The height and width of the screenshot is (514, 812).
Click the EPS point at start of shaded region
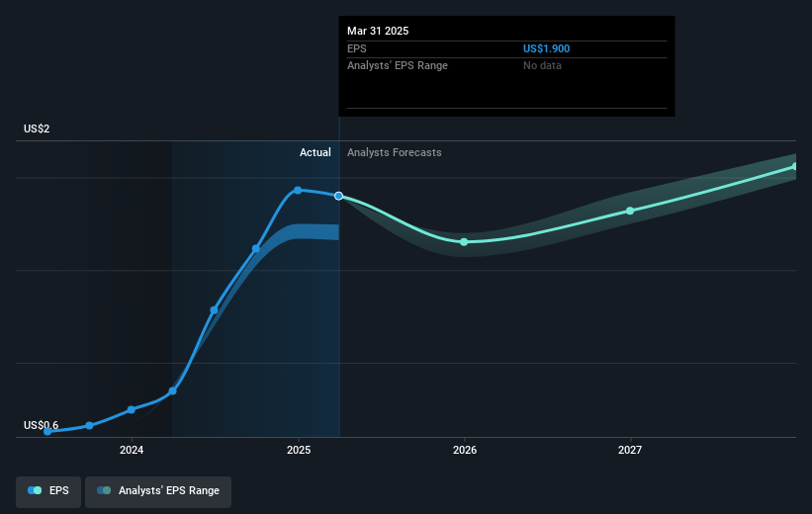[173, 390]
